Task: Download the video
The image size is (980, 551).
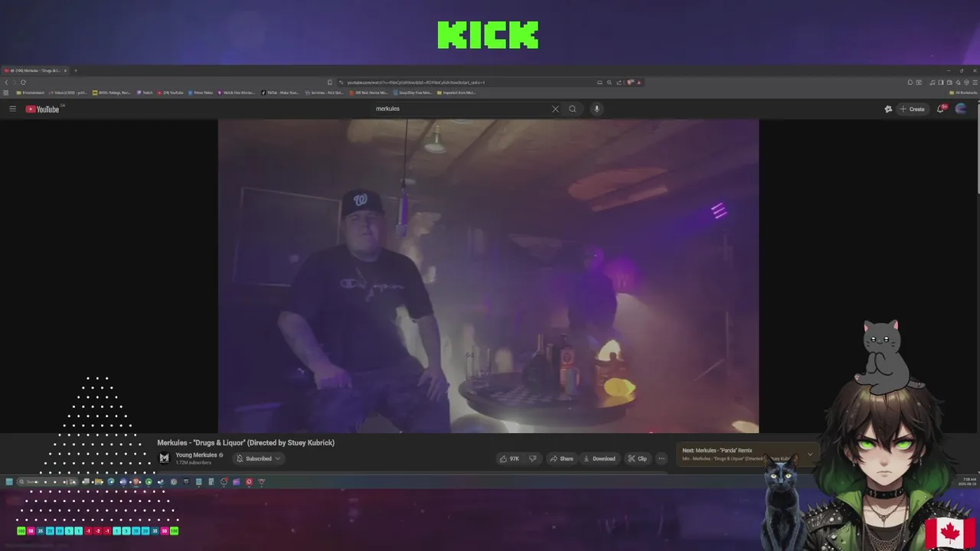Action: pos(599,458)
